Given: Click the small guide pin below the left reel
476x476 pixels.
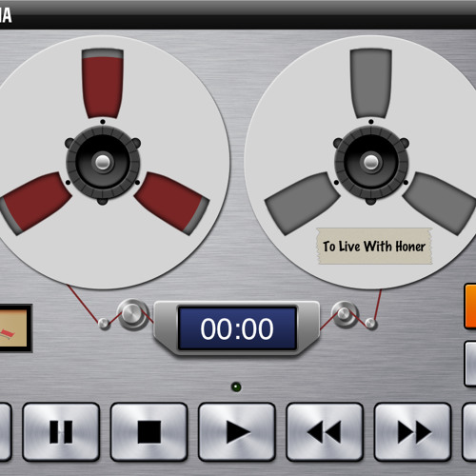Looking at the screenshot, I should click(104, 324).
